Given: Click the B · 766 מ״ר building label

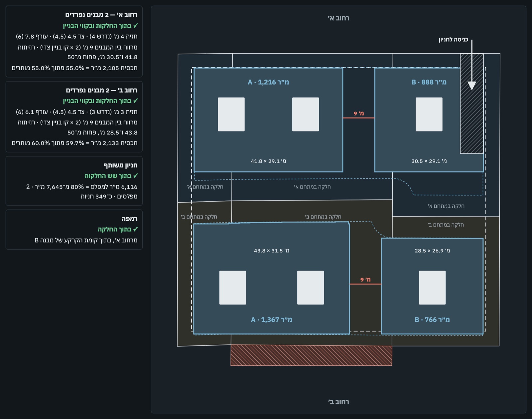Looking at the screenshot, I should pyautogui.click(x=432, y=319).
